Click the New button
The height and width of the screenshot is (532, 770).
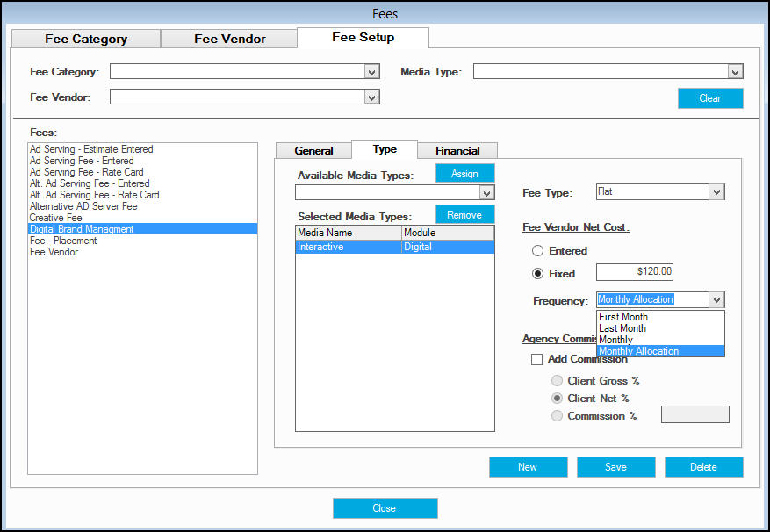coord(528,467)
